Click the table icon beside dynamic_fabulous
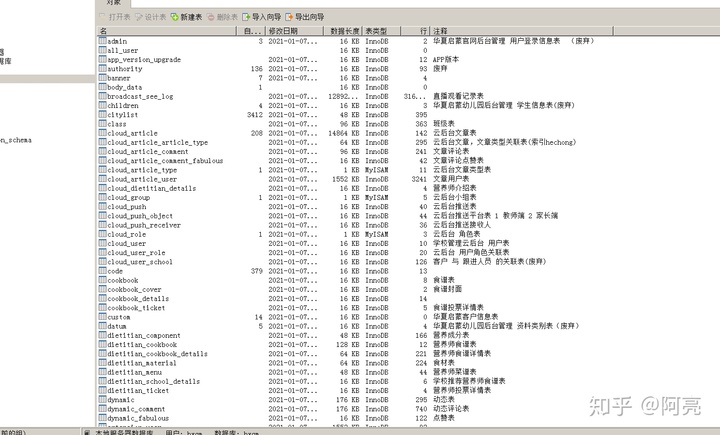The width and height of the screenshot is (720, 435). click(x=102, y=417)
